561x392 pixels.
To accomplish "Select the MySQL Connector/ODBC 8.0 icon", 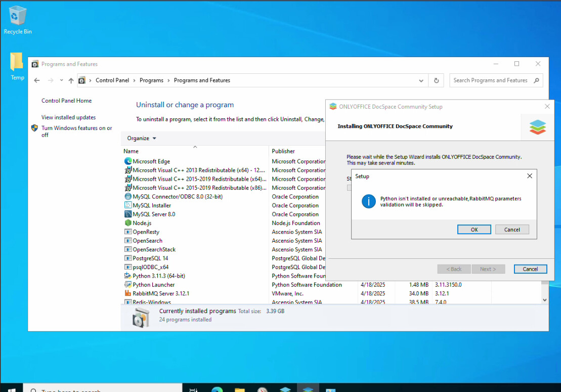I will [x=127, y=196].
